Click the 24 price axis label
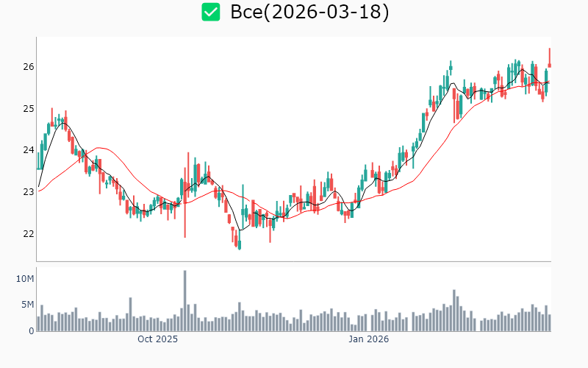The height and width of the screenshot is (368, 588). pyautogui.click(x=28, y=150)
